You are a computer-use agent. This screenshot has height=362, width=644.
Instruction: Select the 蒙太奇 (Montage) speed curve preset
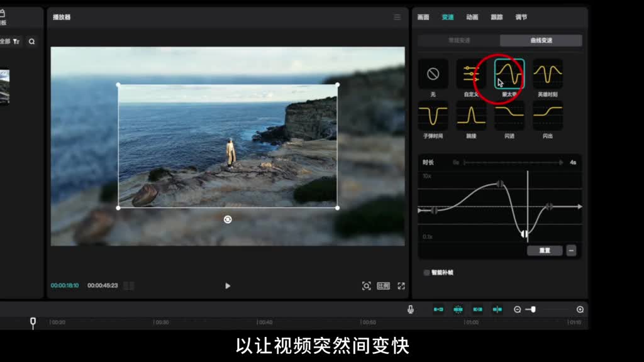tap(509, 75)
